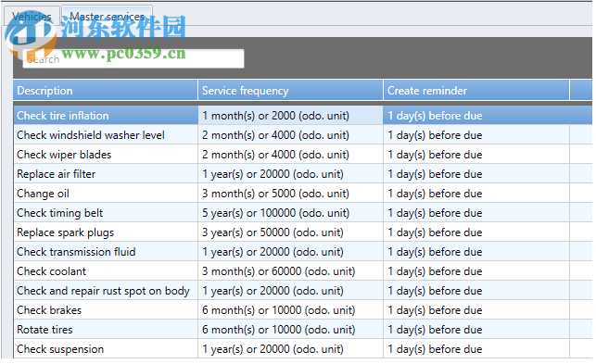The height and width of the screenshot is (364, 596).
Task: Sort by Description column header
Action: click(106, 91)
